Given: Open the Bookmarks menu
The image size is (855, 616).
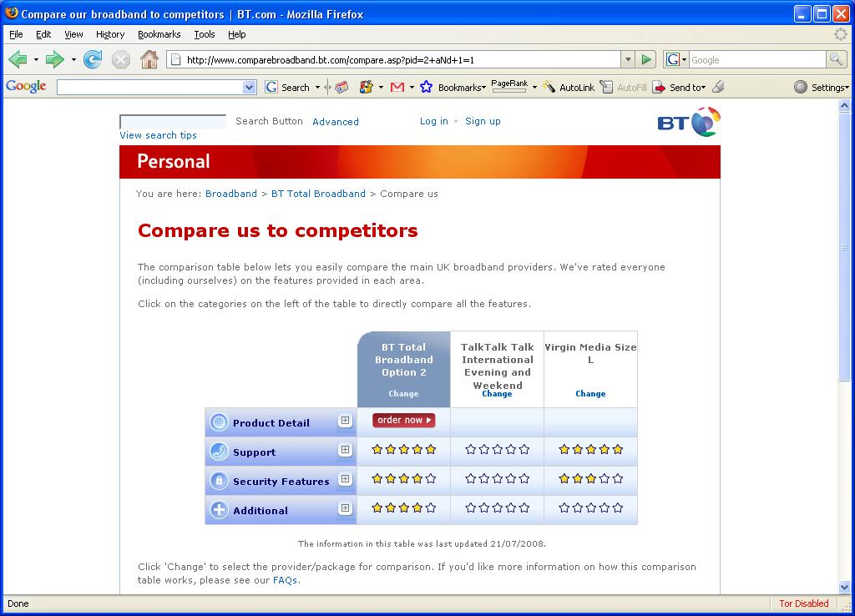Looking at the screenshot, I should pyautogui.click(x=159, y=34).
